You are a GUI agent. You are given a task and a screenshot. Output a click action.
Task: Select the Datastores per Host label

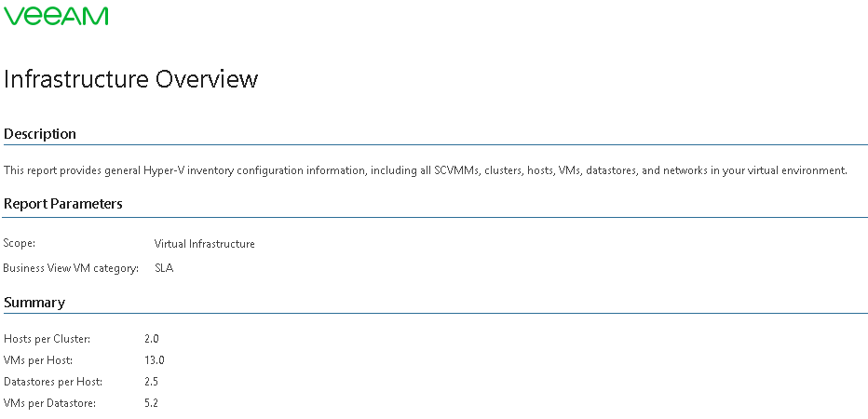click(x=53, y=382)
